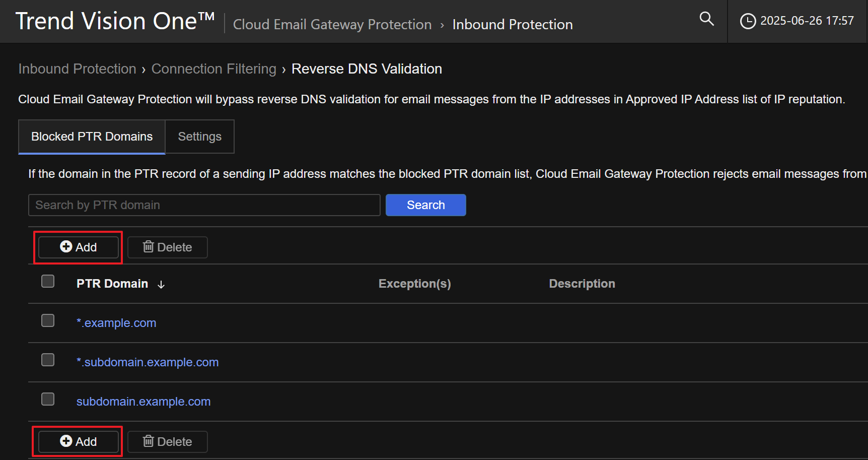
Task: Open the *.example.com domain link
Action: 116,323
